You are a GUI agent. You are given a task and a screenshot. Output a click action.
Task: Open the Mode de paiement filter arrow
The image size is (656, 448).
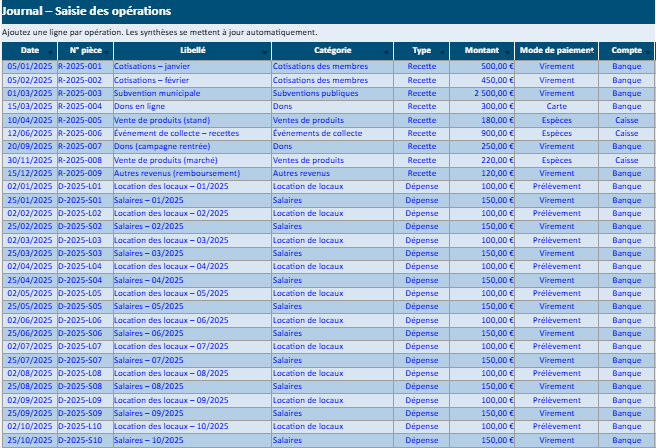tap(593, 52)
